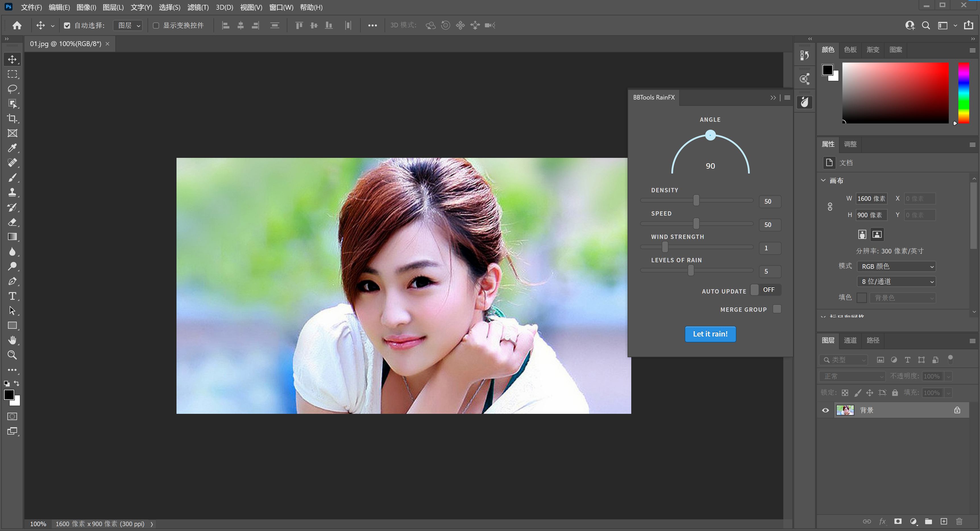This screenshot has height=531, width=980.
Task: Open the 8 位/通道 bit depth dropdown
Action: [x=896, y=282]
